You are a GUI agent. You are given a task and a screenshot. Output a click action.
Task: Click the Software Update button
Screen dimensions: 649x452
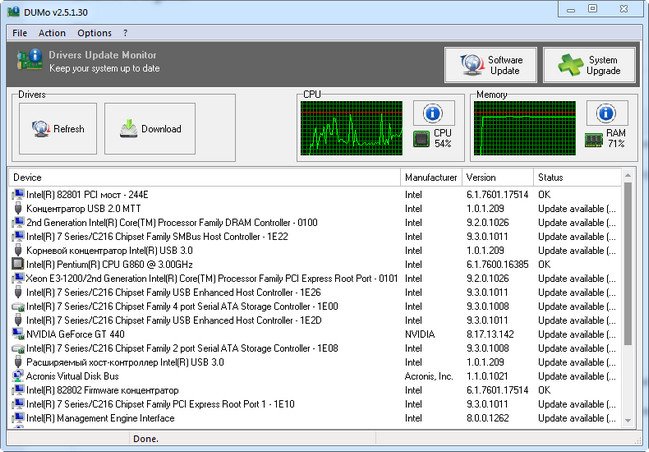(490, 65)
